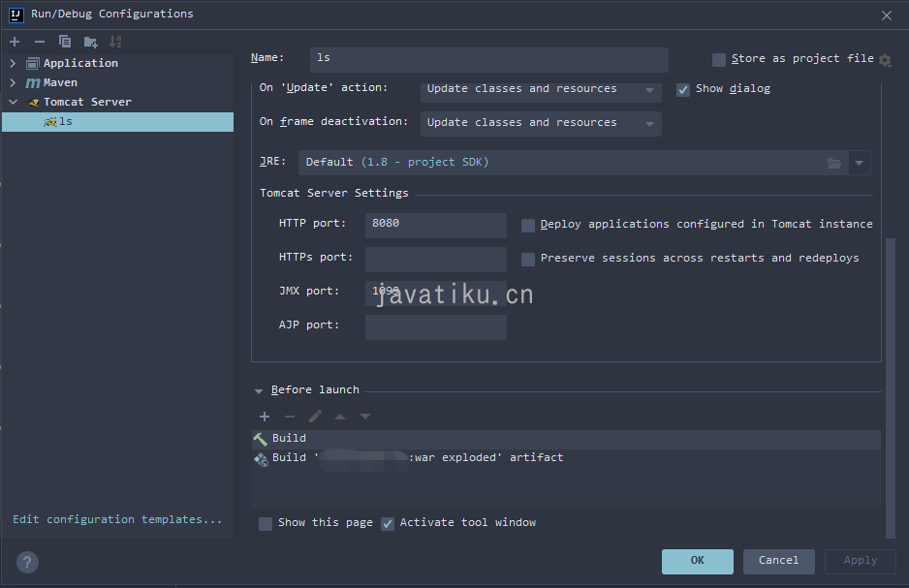Click the Maven type icon

pos(33,83)
